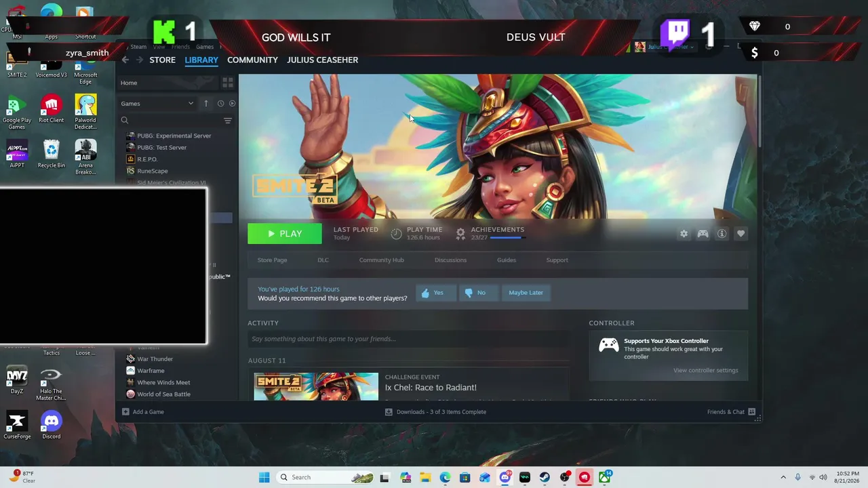The width and height of the screenshot is (868, 488).
Task: Open the Store tab in Steam
Action: click(x=163, y=60)
